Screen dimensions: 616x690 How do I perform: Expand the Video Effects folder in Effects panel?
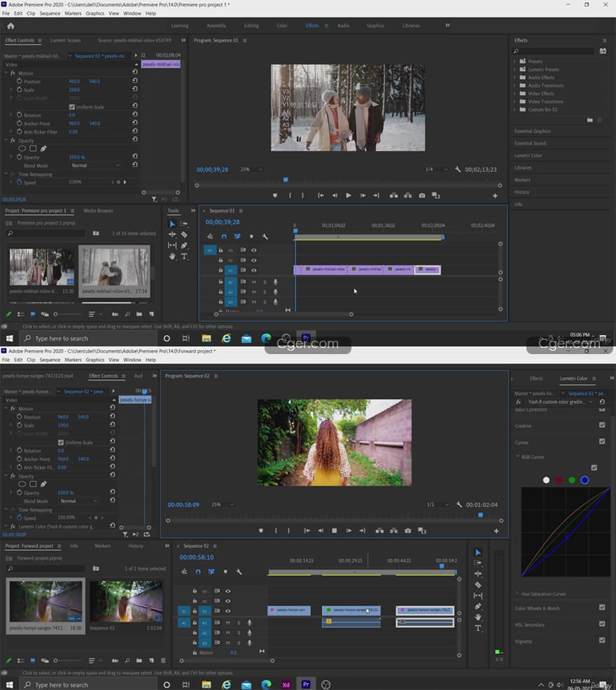tap(514, 93)
